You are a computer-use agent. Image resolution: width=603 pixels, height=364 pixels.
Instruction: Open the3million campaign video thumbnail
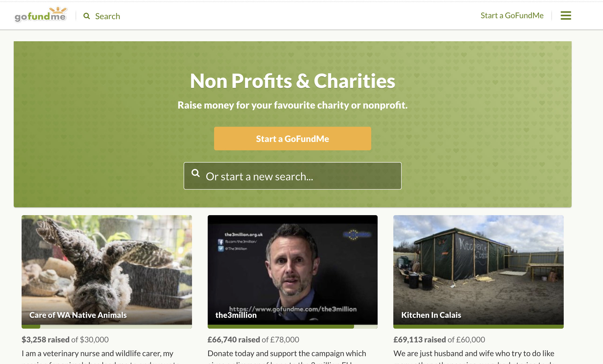292,270
